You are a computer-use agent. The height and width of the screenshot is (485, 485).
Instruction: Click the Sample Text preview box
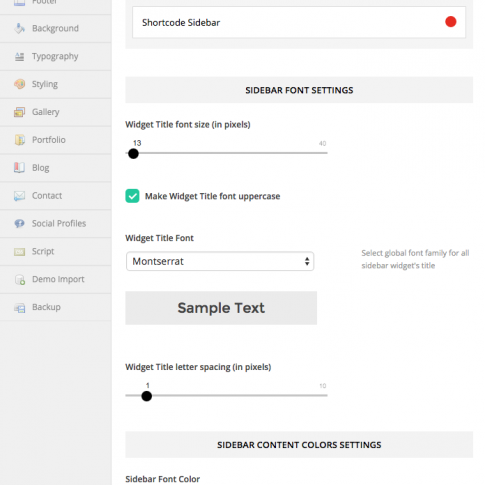[x=221, y=308]
